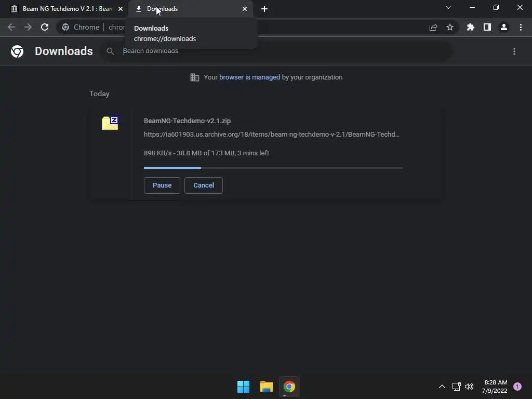Open the network status tray icon

tap(456, 387)
